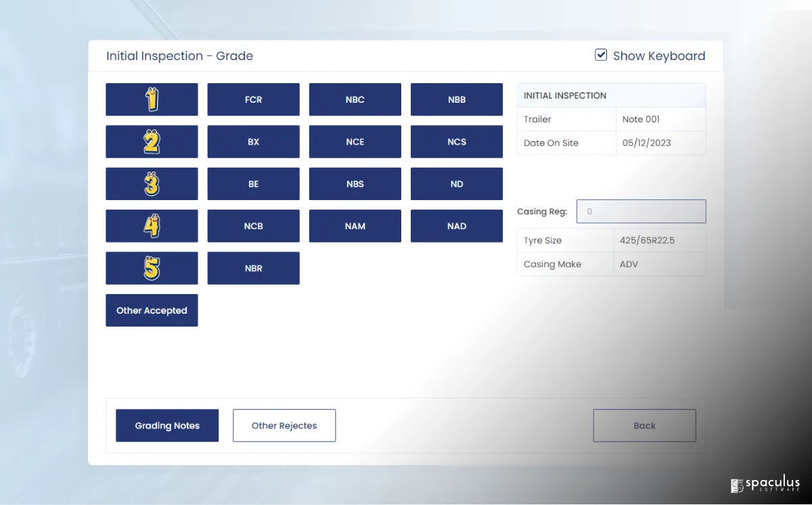Open Other Accepted grades

152,310
